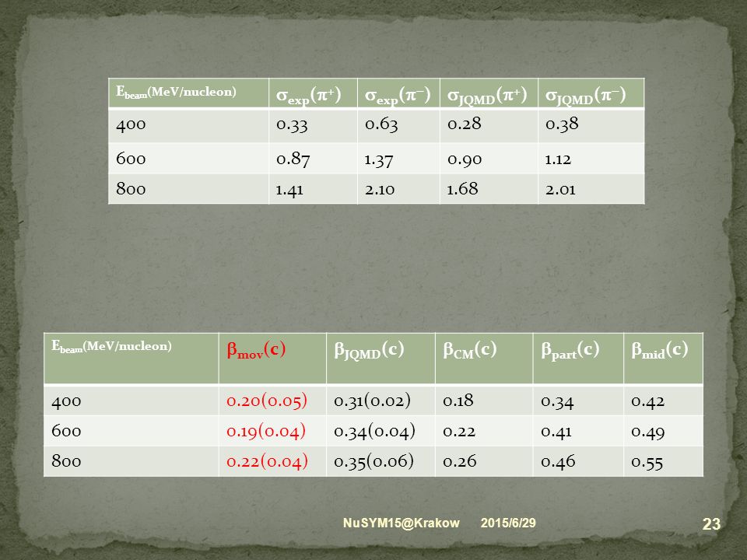Select the βmid value 0.42
Viewport: 747px width, 560px height.
[648, 401]
